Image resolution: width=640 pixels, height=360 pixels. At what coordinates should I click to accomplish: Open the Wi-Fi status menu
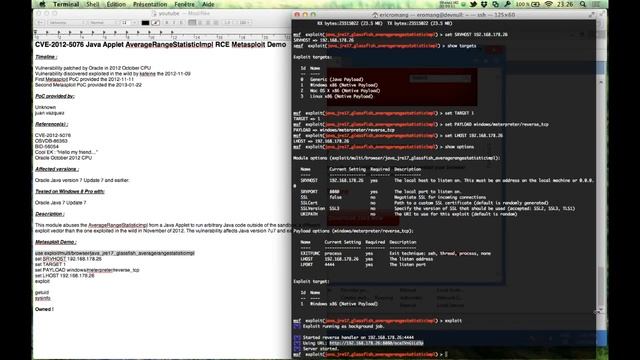[549, 4]
